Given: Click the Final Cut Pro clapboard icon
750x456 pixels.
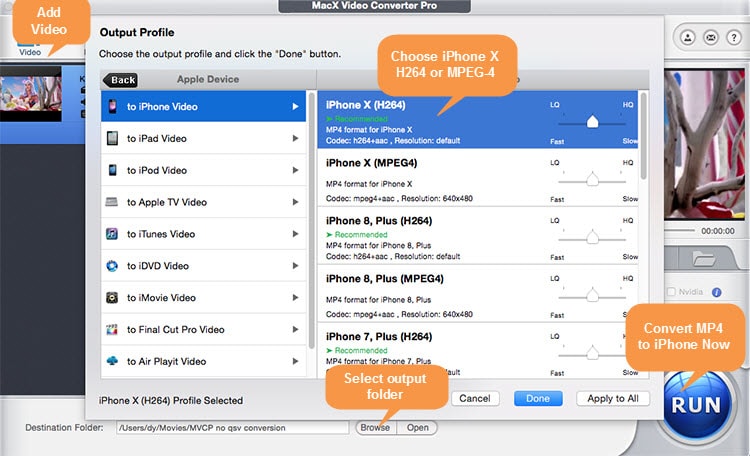Looking at the screenshot, I should point(112,329).
